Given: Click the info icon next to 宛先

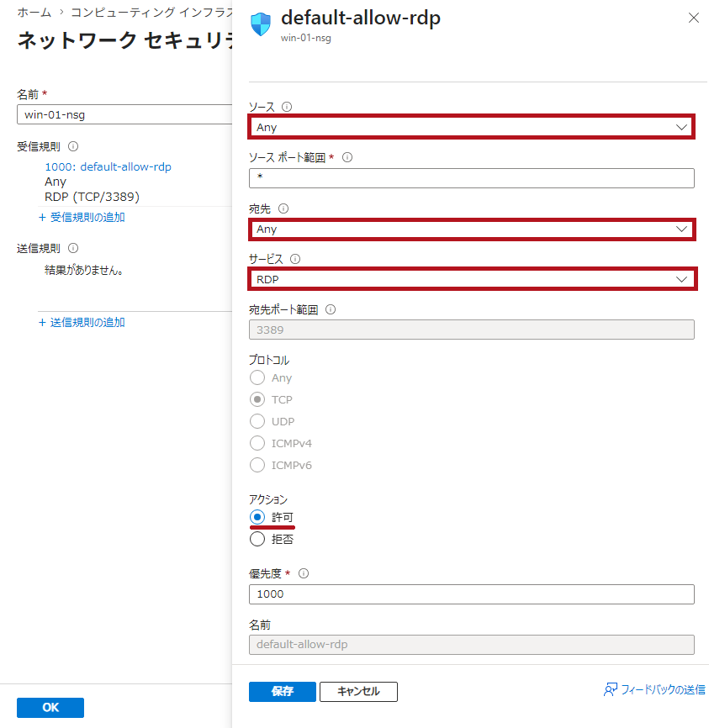Looking at the screenshot, I should (283, 208).
